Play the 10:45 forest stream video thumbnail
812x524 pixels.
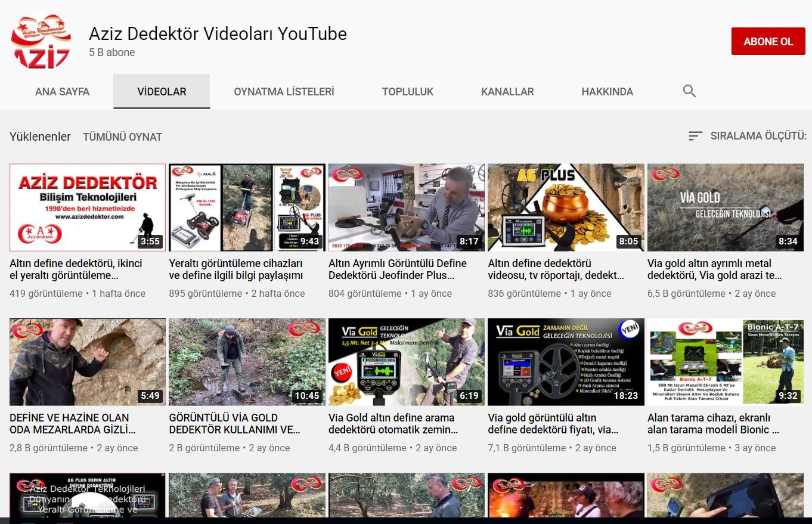click(247, 362)
